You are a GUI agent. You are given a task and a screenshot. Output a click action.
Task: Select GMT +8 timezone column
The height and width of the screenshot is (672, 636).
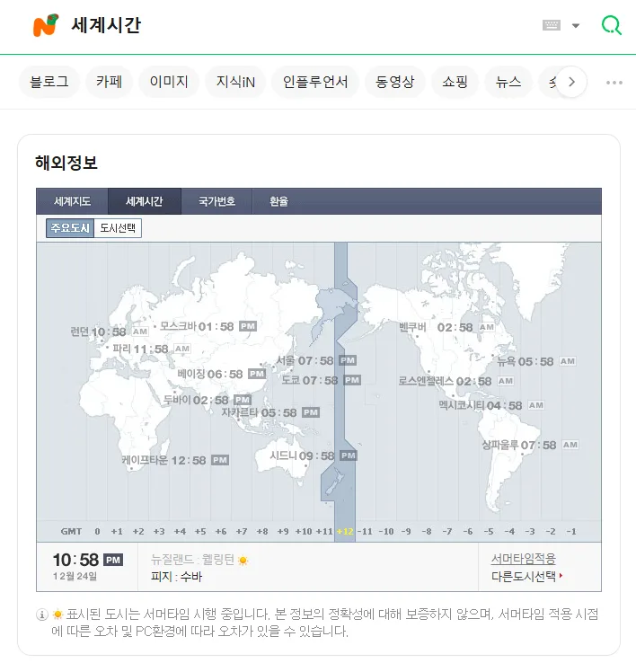click(x=262, y=532)
